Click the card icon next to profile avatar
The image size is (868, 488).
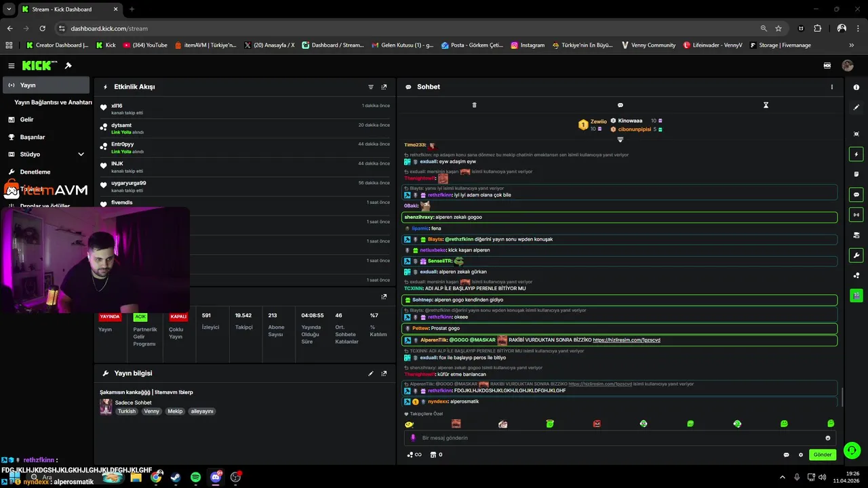point(827,66)
